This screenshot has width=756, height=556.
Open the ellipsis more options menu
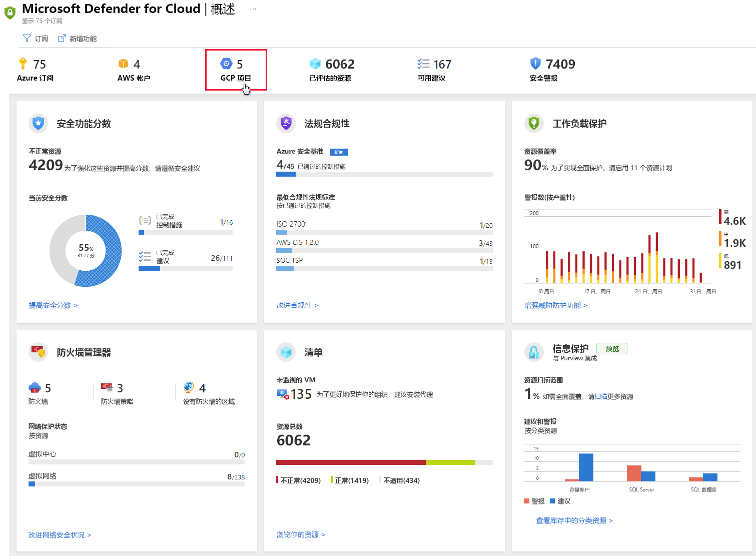tap(253, 9)
